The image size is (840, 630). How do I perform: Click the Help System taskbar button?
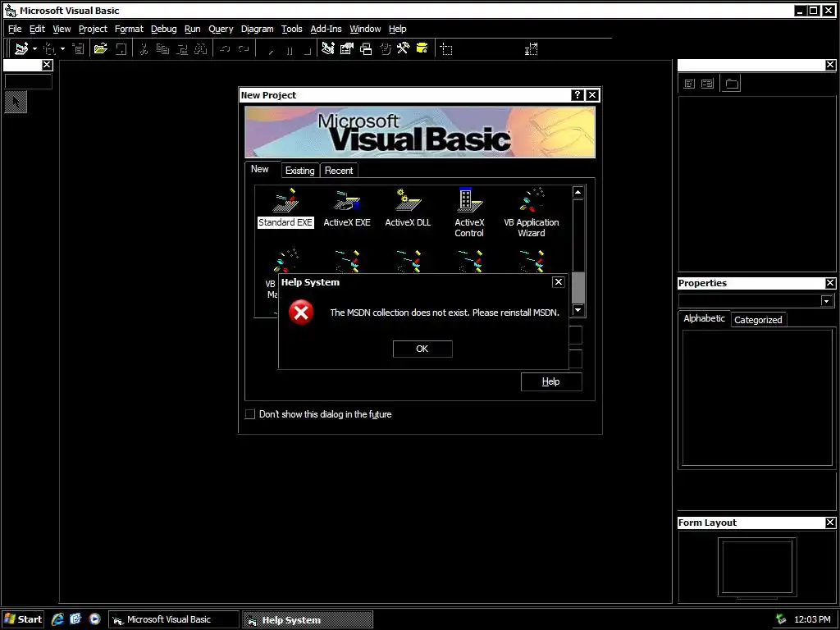click(x=308, y=620)
